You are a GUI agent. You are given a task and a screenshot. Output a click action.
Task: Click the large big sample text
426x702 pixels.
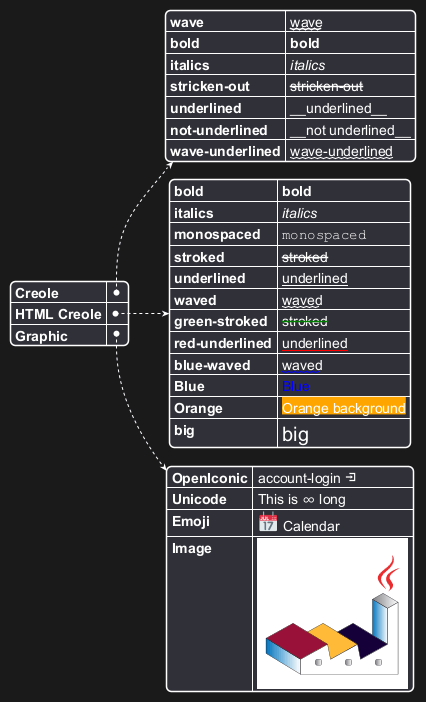[295, 434]
